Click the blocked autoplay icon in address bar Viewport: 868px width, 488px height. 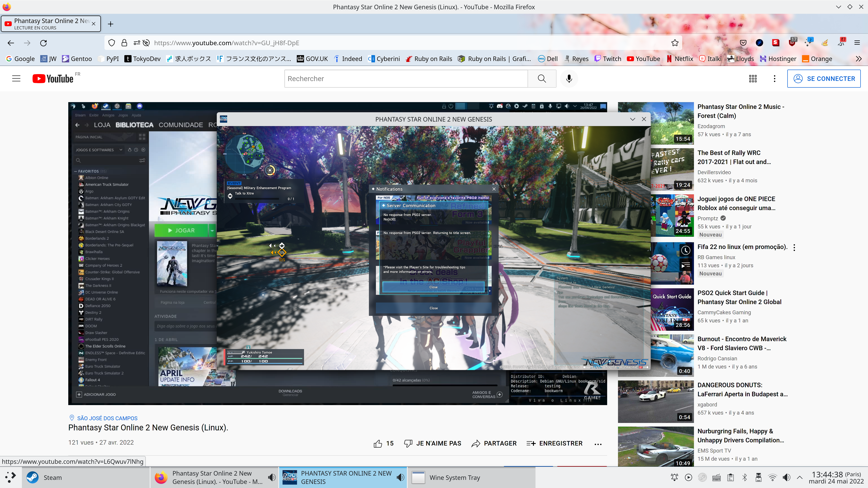click(x=146, y=43)
